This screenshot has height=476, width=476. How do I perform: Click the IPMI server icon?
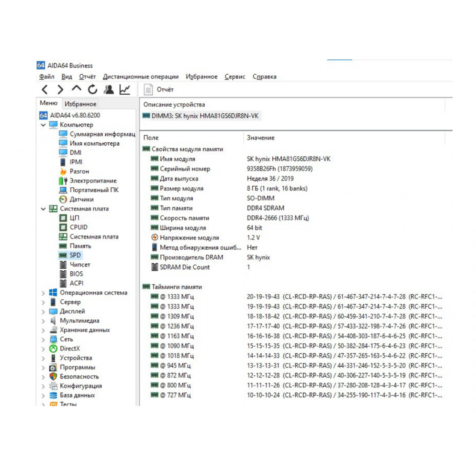63,162
